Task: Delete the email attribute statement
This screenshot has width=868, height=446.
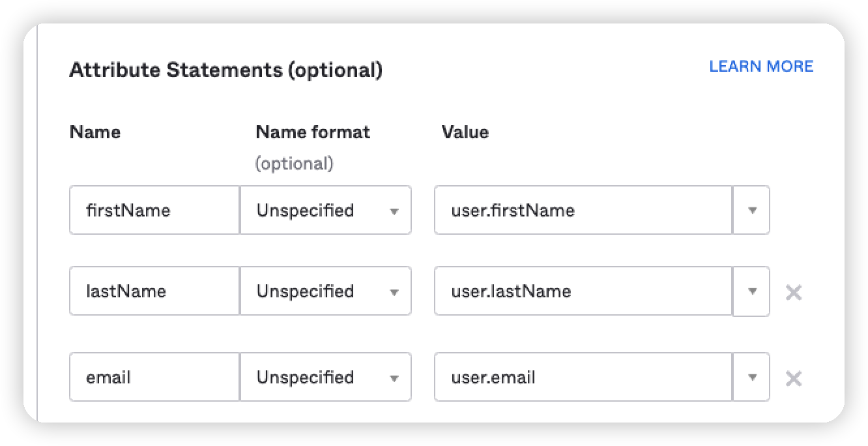Action: click(793, 379)
